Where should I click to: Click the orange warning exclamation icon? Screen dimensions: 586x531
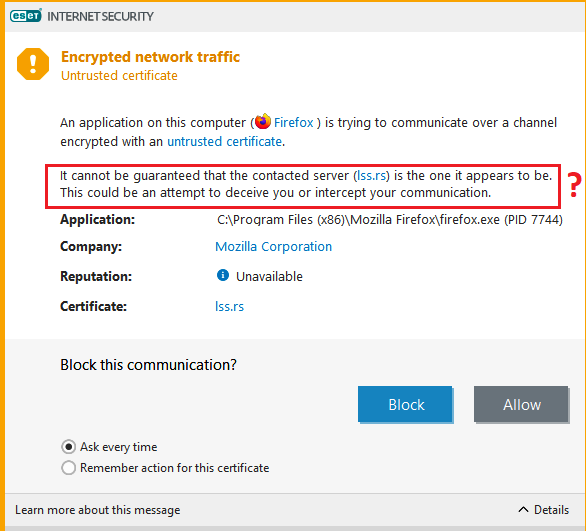point(33,64)
